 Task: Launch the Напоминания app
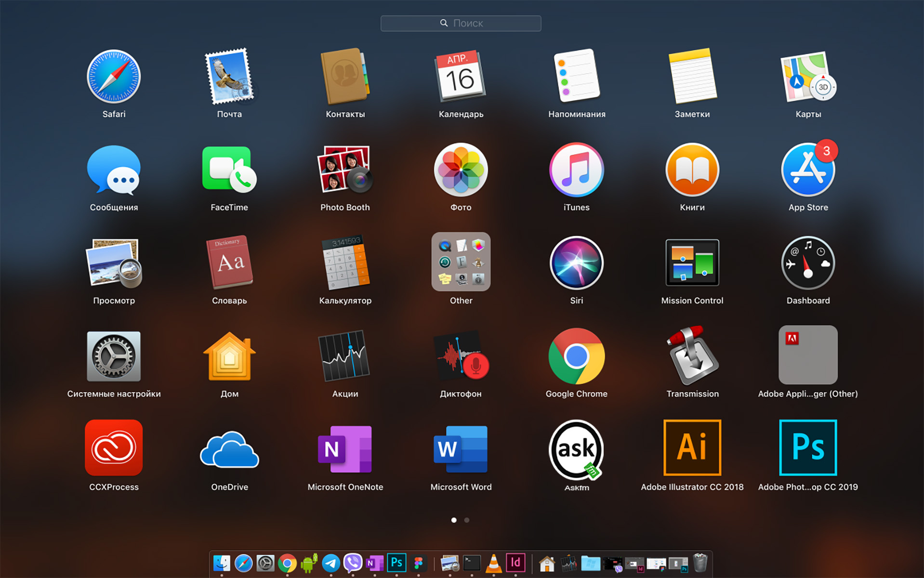point(577,76)
